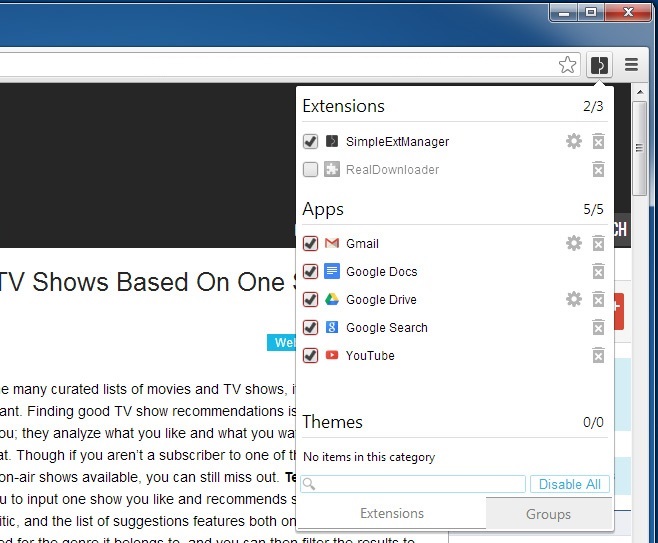Click 'No items in this category' text
The height and width of the screenshot is (543, 658).
tap(369, 457)
